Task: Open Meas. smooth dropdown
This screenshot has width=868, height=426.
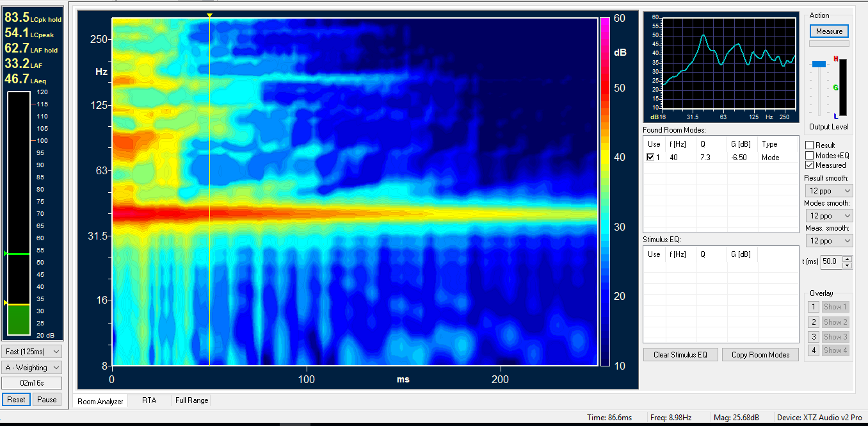Action: click(x=828, y=241)
